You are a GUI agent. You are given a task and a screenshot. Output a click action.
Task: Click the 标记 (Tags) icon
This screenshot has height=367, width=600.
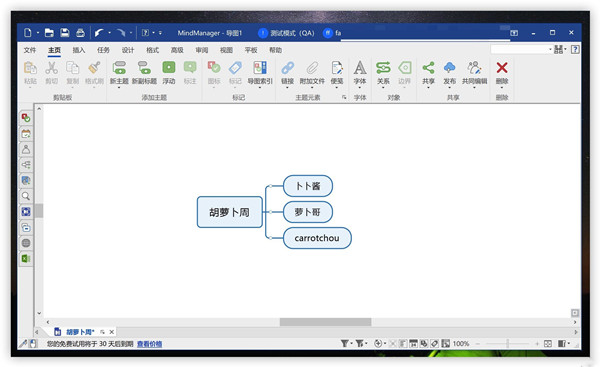[235, 68]
